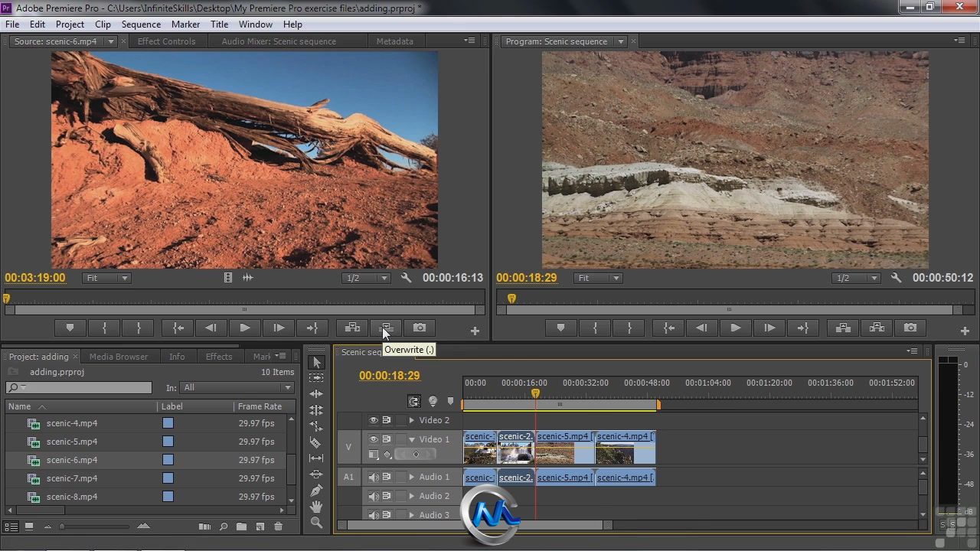Switch to the Effect Controls tab
This screenshot has height=551, width=980.
pyautogui.click(x=166, y=41)
